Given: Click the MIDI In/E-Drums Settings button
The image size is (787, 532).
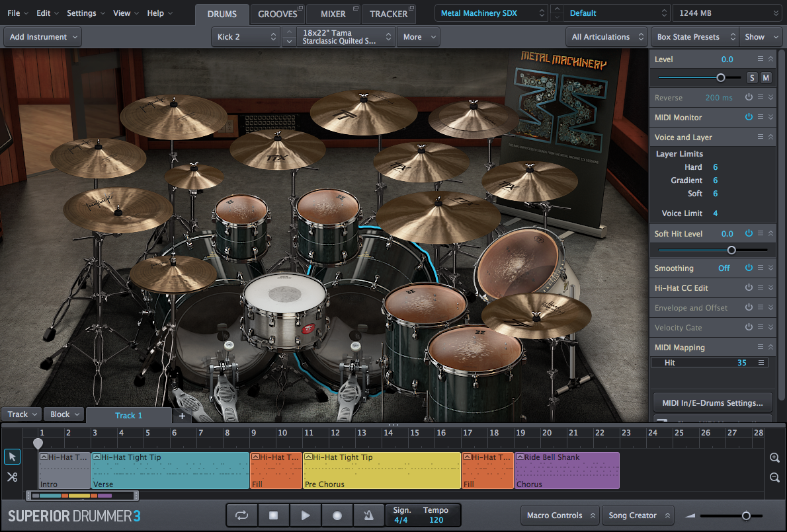Looking at the screenshot, I should (712, 402).
